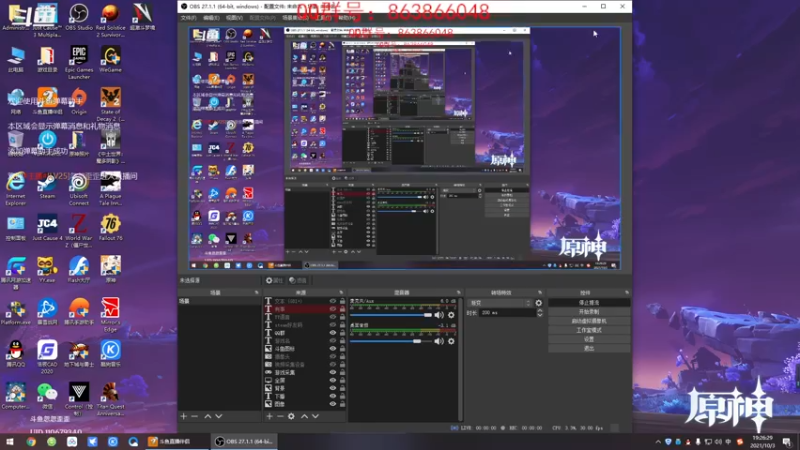Open the 文件(F) menu in OBS

188,18
